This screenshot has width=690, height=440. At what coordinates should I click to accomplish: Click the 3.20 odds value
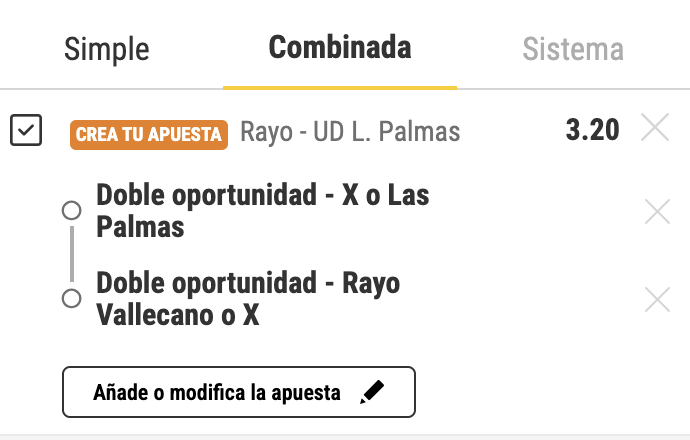(x=592, y=130)
